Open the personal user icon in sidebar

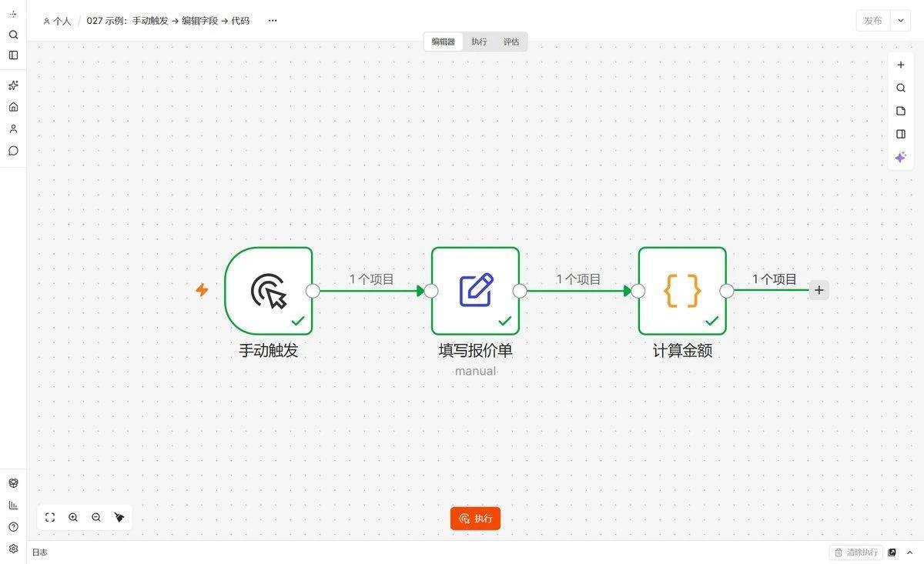click(x=13, y=128)
